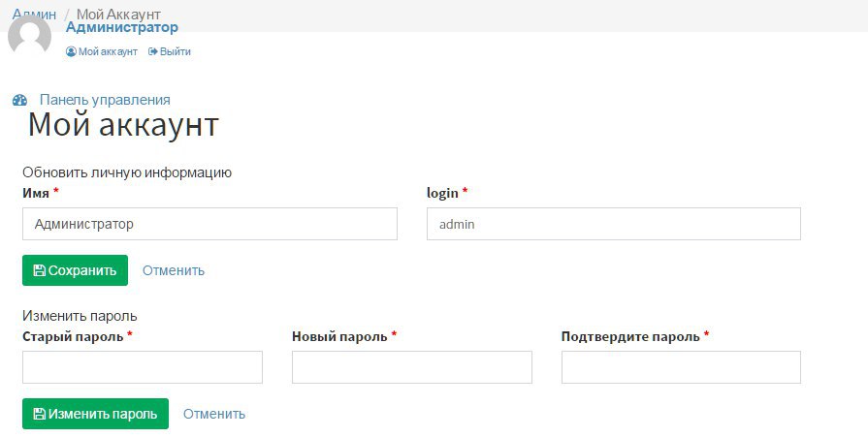This screenshot has width=868, height=437.
Task: Click Изменить пароль section title
Action: pos(80,316)
